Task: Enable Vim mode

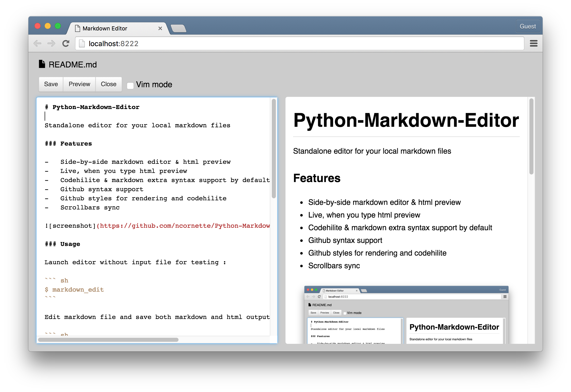Action: (130, 85)
